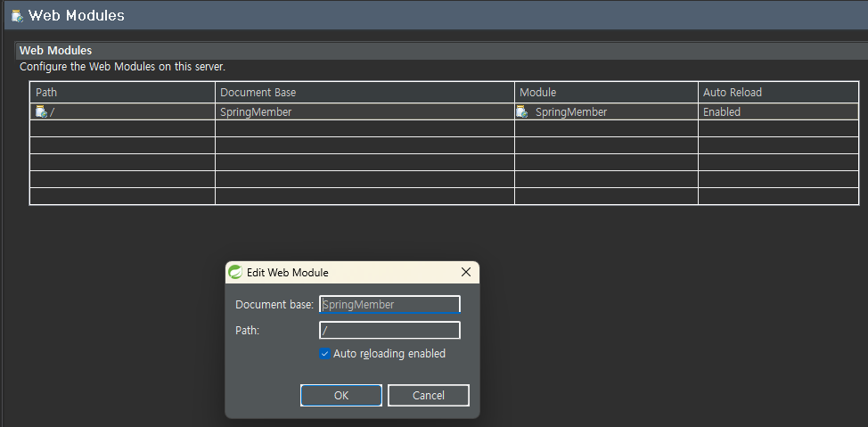Click the "/" path cell text
This screenshot has height=427, width=868.
52,111
